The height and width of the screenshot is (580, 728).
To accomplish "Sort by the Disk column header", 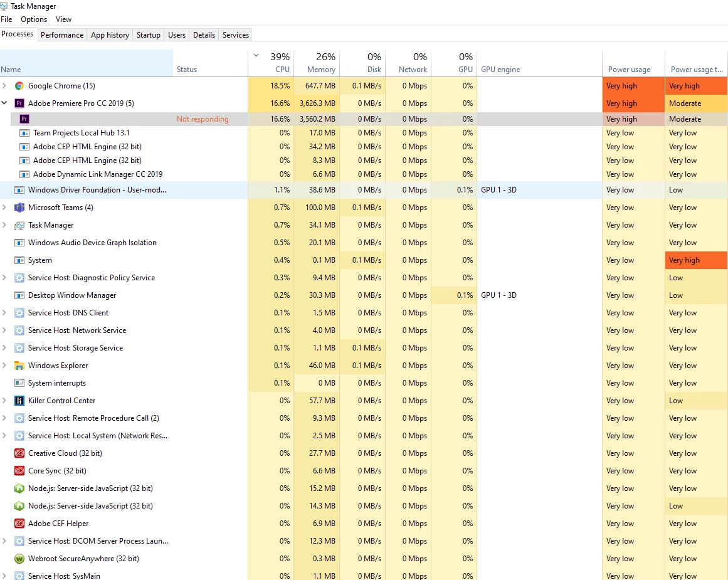I will (x=362, y=63).
